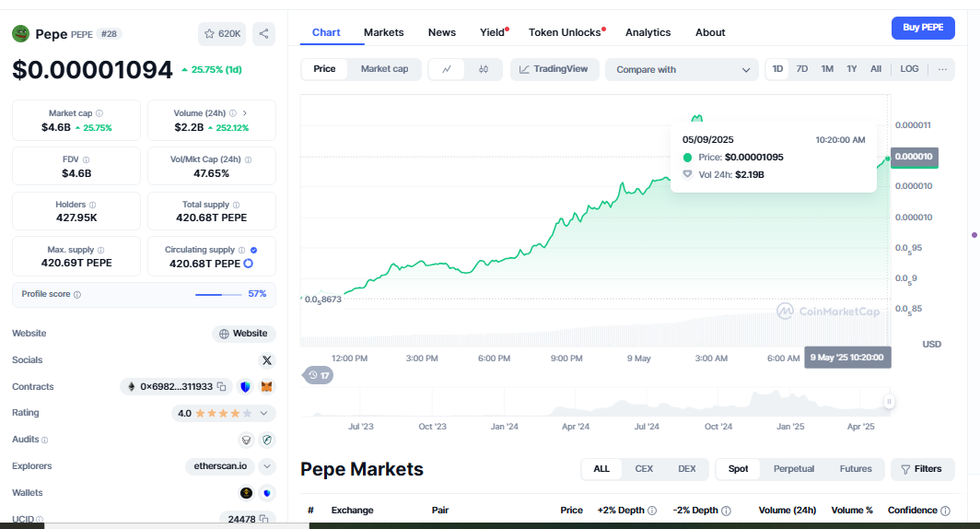Viewport: 980px width, 529px height.
Task: Open the About tab
Action: (710, 32)
